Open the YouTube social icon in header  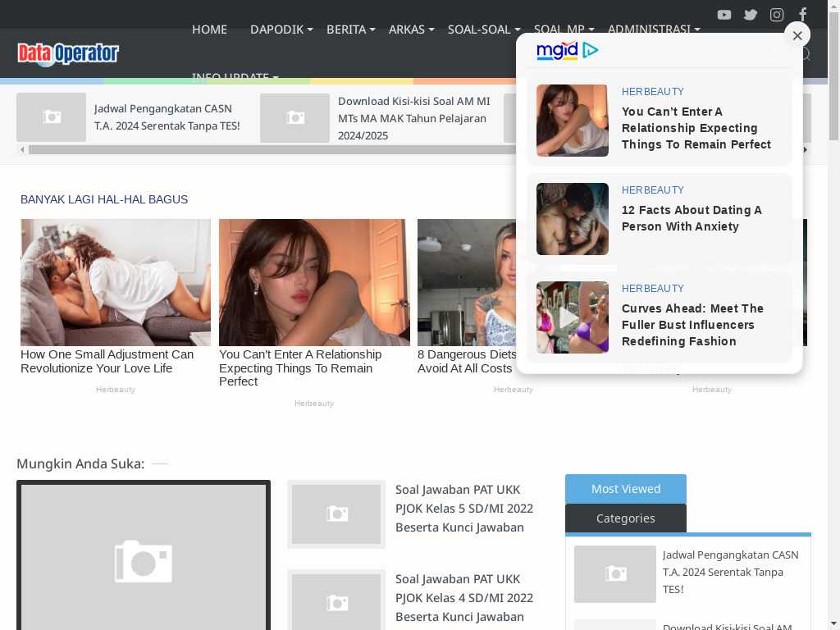tap(724, 15)
